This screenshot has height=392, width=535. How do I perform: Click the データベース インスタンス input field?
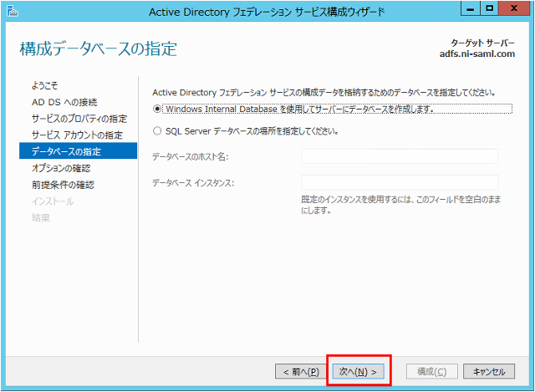[400, 182]
